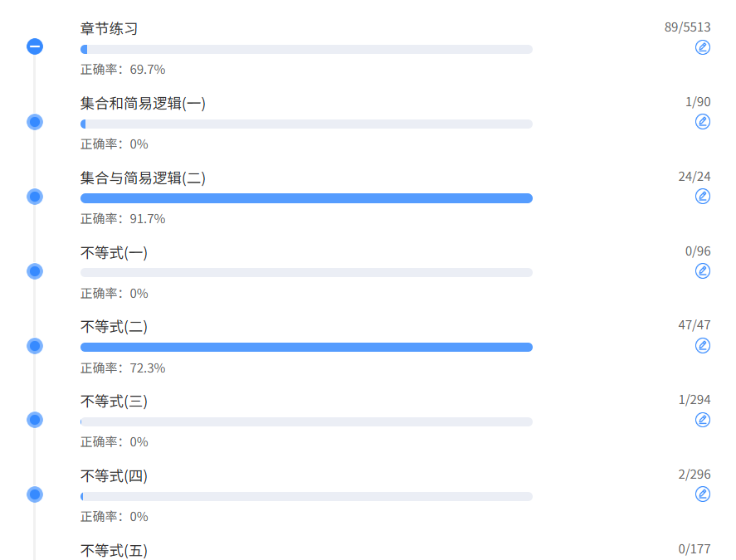Collapse the 章节练习 section with minus icon

tap(35, 46)
